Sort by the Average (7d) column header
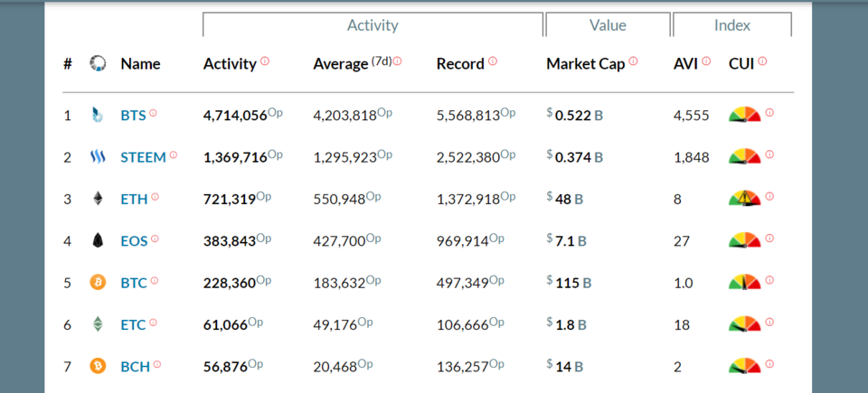868x393 pixels. [x=353, y=64]
